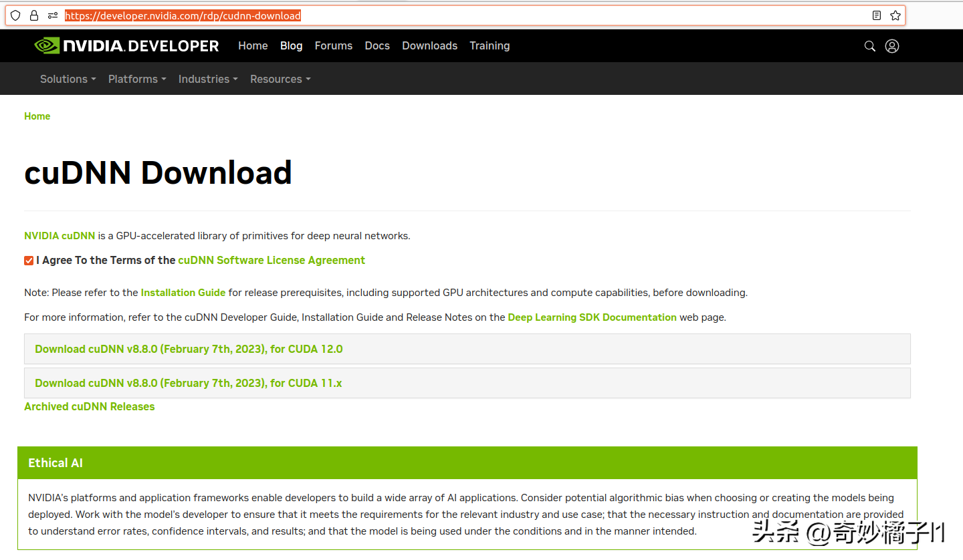963x560 pixels.
Task: Open Downloads in the top navigation
Action: pyautogui.click(x=430, y=45)
